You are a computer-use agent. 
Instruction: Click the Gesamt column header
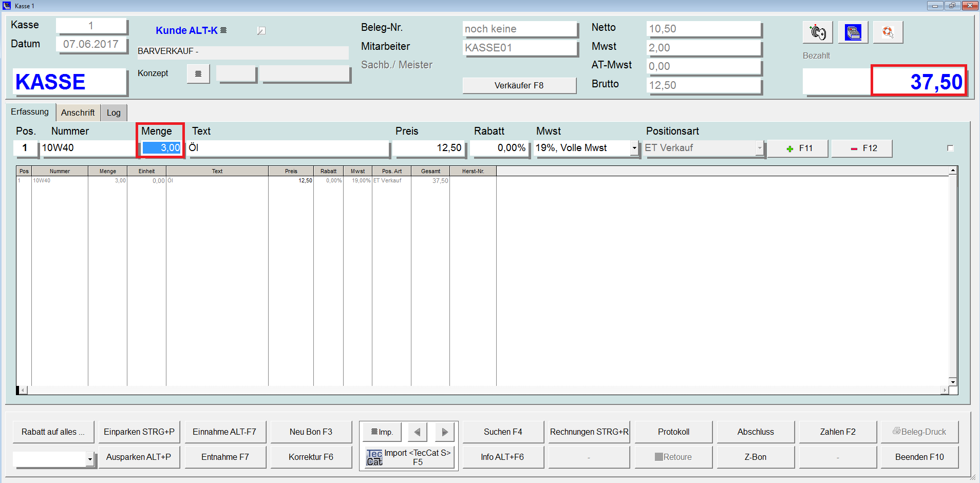[x=430, y=171]
